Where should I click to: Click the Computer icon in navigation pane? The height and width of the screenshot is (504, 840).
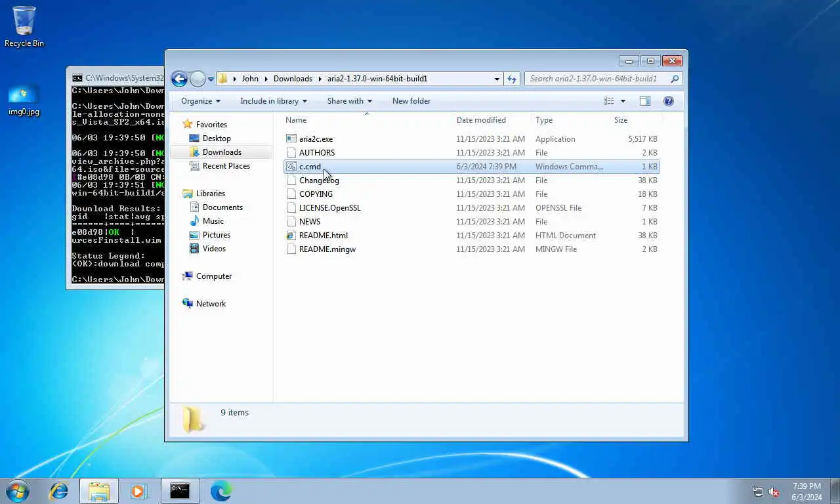[188, 276]
